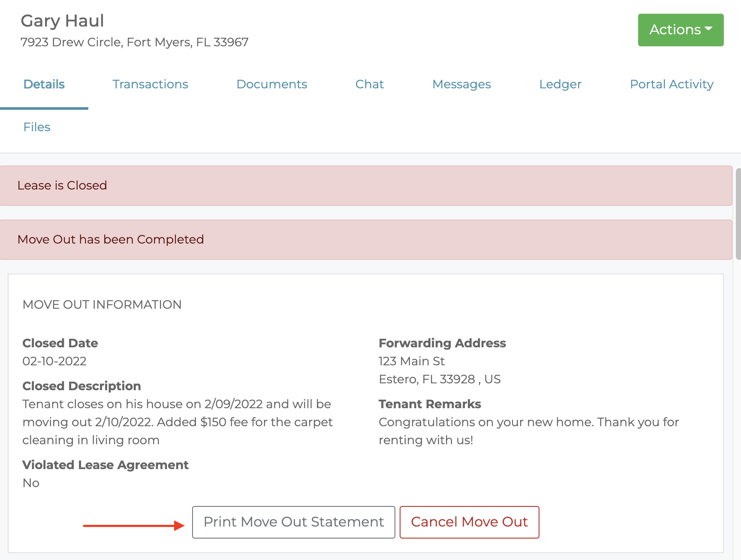Click the Lease is Closed alert banner
The image size is (741, 560).
[365, 186]
